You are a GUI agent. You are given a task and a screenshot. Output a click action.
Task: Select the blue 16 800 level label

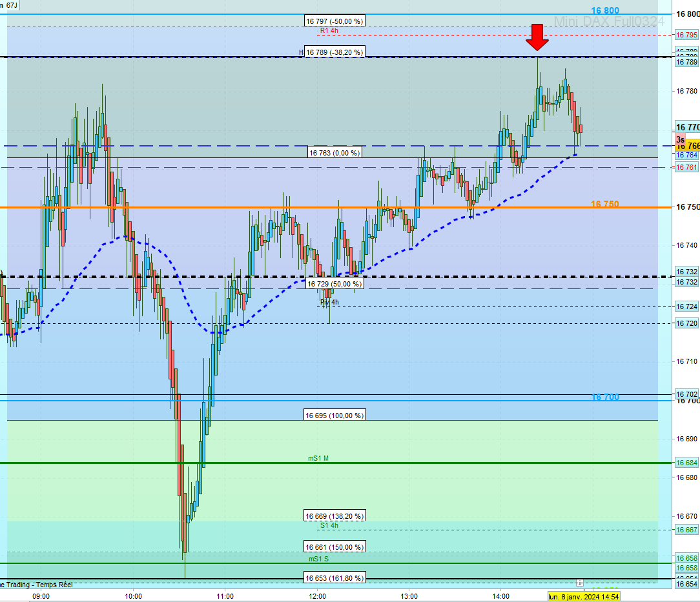click(x=605, y=10)
